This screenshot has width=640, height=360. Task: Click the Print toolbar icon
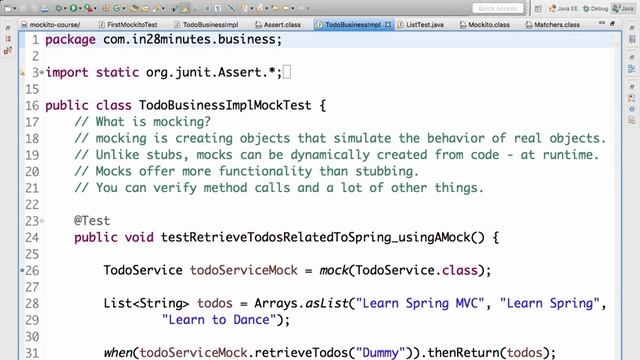coord(44,8)
